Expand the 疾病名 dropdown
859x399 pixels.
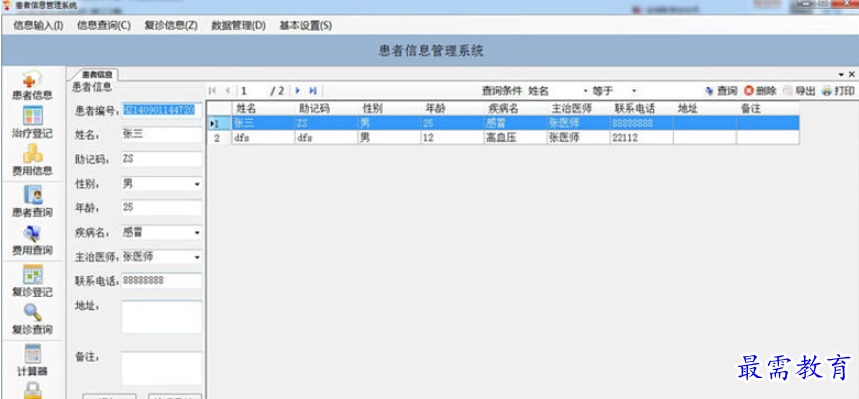pos(197,233)
